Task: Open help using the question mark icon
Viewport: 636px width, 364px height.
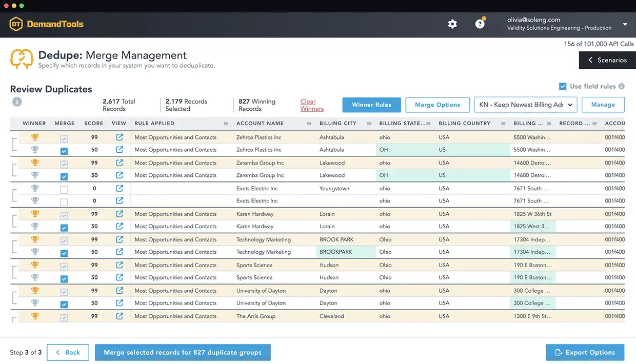Action: 480,24
